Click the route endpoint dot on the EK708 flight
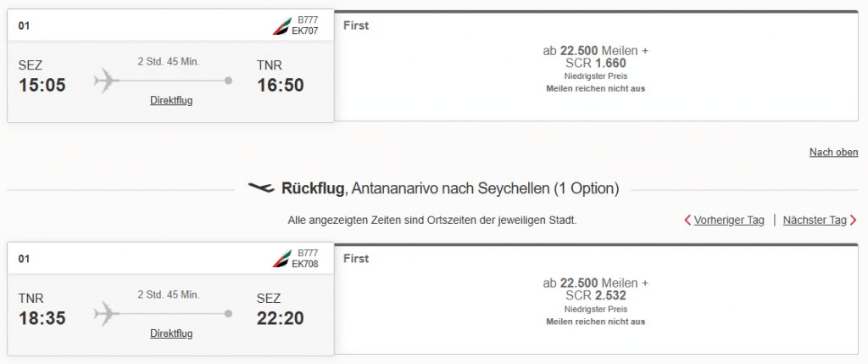Screen dimensions: 868x364 (229, 314)
